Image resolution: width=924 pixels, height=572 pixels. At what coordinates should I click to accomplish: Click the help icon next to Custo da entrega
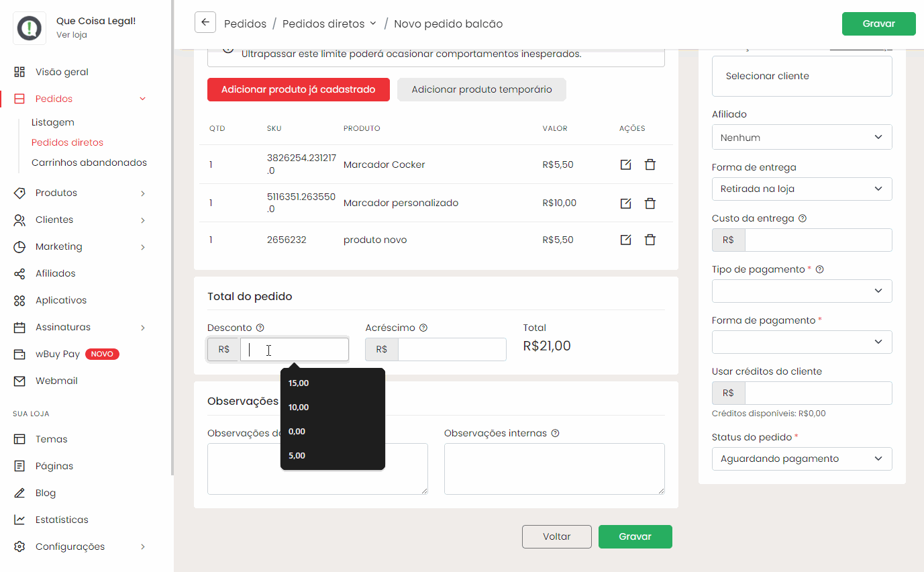tap(803, 219)
